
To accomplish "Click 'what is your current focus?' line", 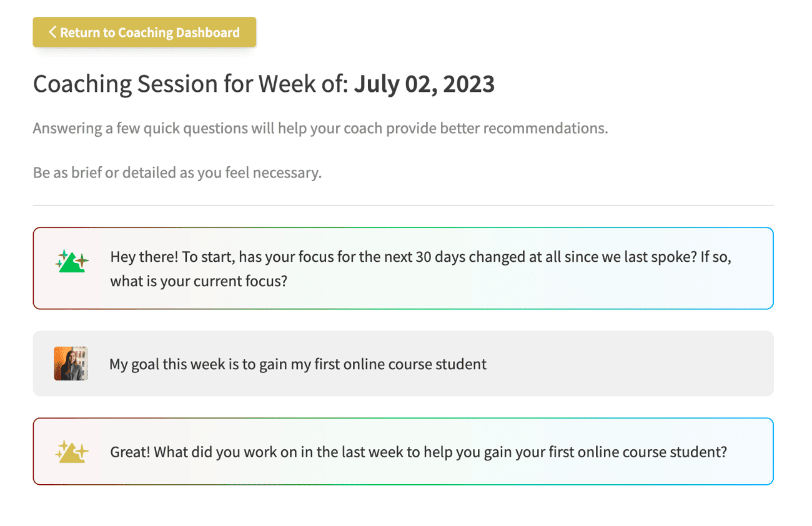I will (x=199, y=280).
